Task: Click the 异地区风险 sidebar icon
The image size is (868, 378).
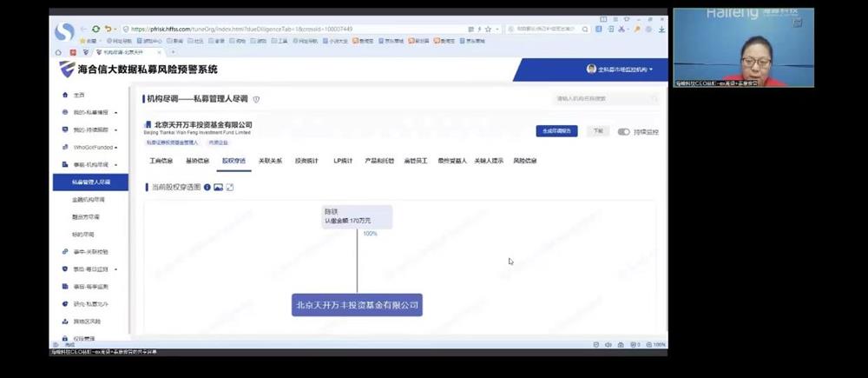Action: click(x=65, y=322)
